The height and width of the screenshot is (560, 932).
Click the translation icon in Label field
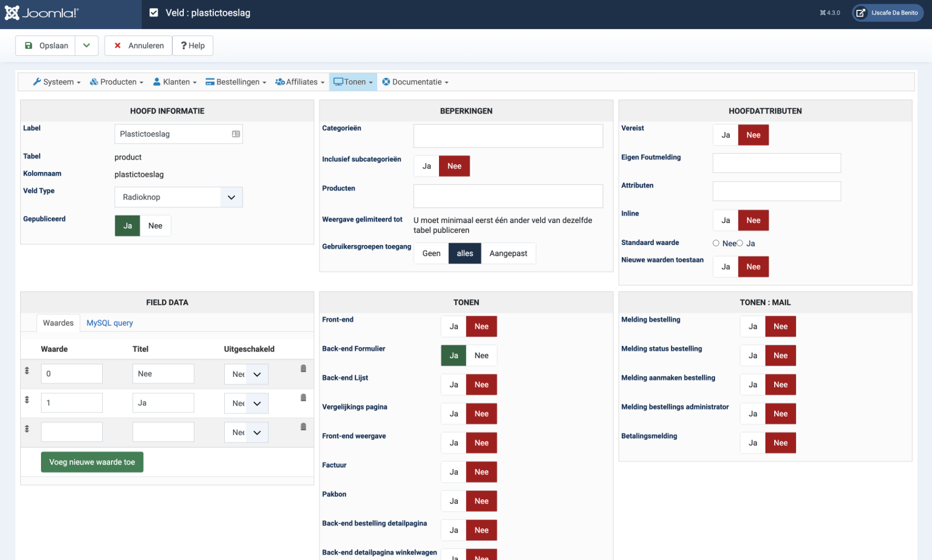pos(236,134)
